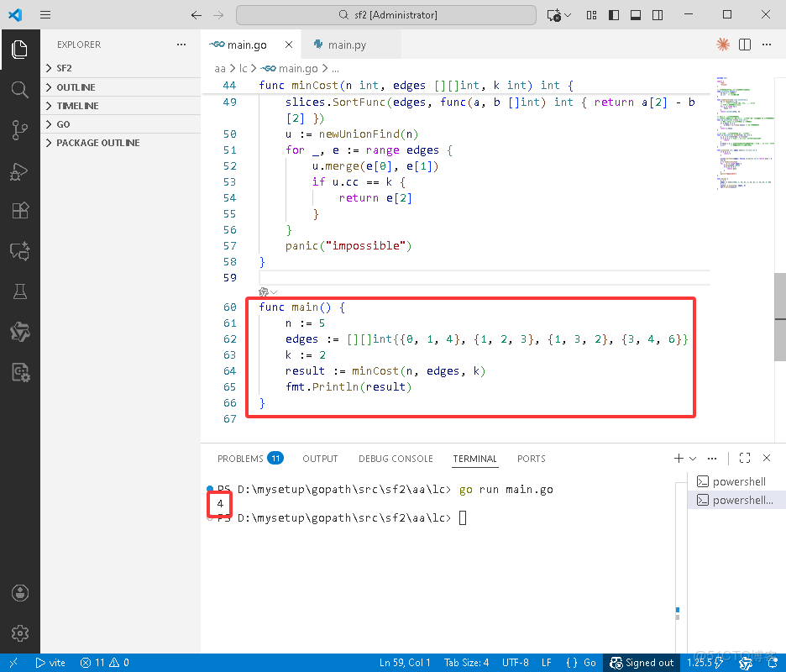Click the Signed out status bar button
Image resolution: width=786 pixels, height=672 pixels.
pyautogui.click(x=642, y=663)
